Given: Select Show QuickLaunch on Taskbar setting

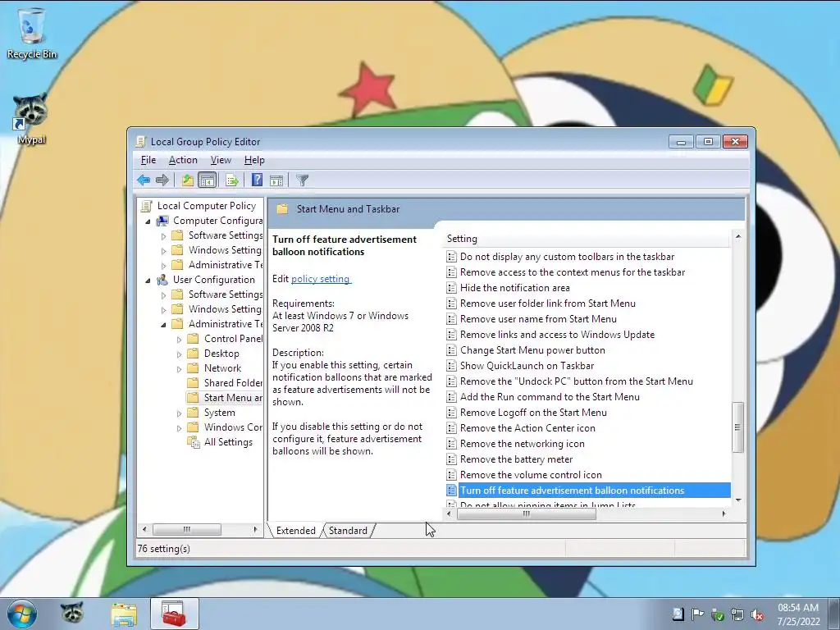Looking at the screenshot, I should (527, 366).
